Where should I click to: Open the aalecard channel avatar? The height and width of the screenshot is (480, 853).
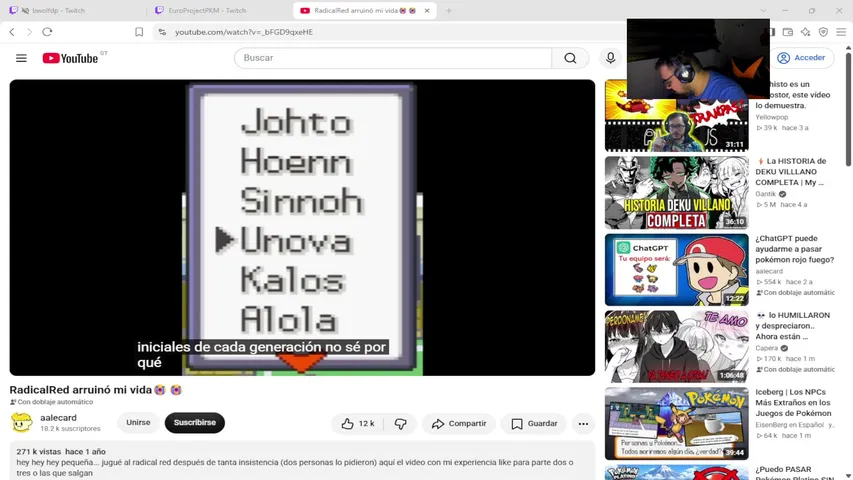(22, 423)
